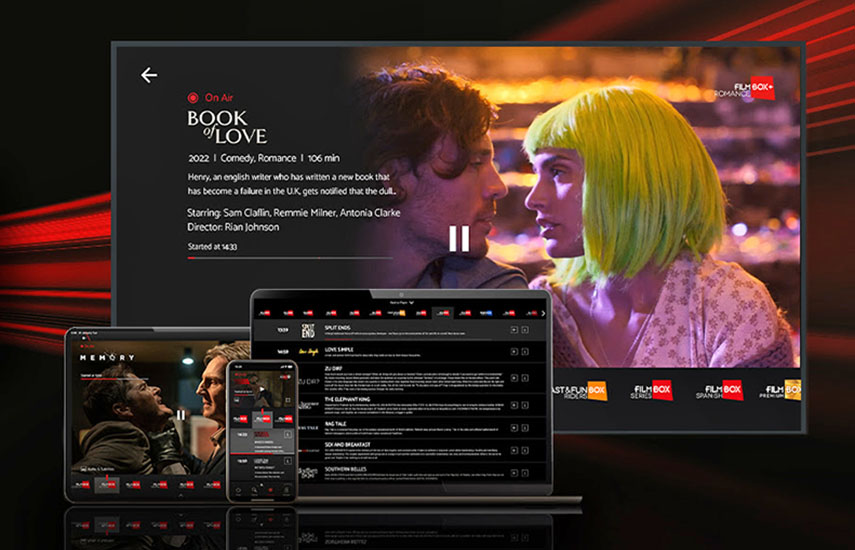
Task: Expand the up chevron below tablet channels
Action: point(180,495)
